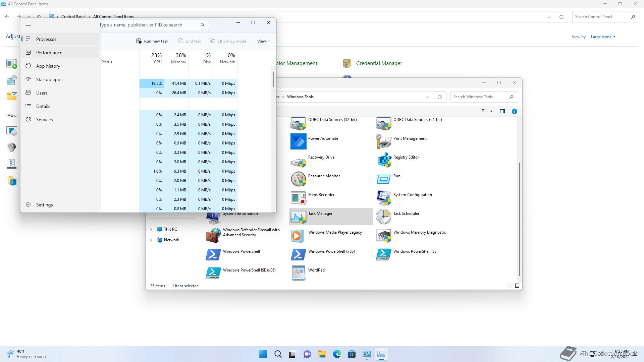The height and width of the screenshot is (362, 644).
Task: Open Control Panel address history dropdown
Action: click(549, 17)
